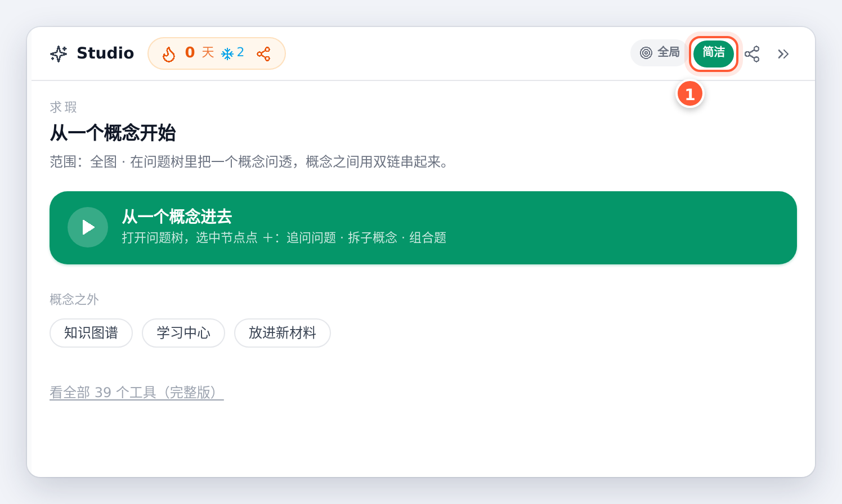Open the 学习中心 chip
The width and height of the screenshot is (842, 504).
click(x=183, y=333)
